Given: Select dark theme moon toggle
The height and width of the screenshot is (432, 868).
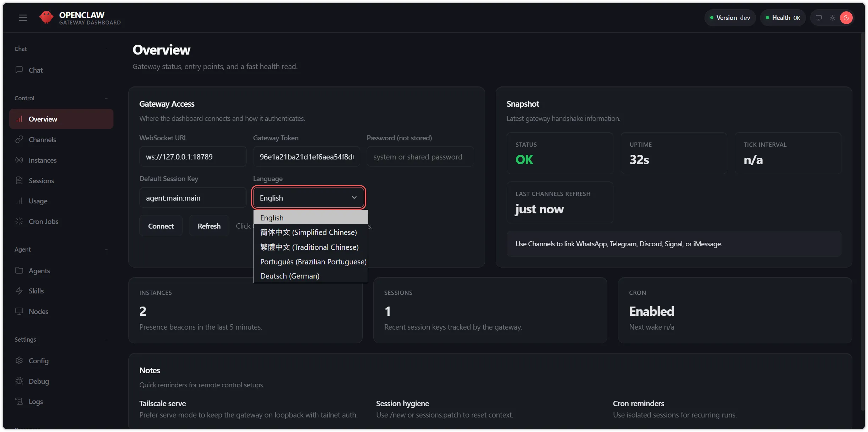Looking at the screenshot, I should point(846,18).
